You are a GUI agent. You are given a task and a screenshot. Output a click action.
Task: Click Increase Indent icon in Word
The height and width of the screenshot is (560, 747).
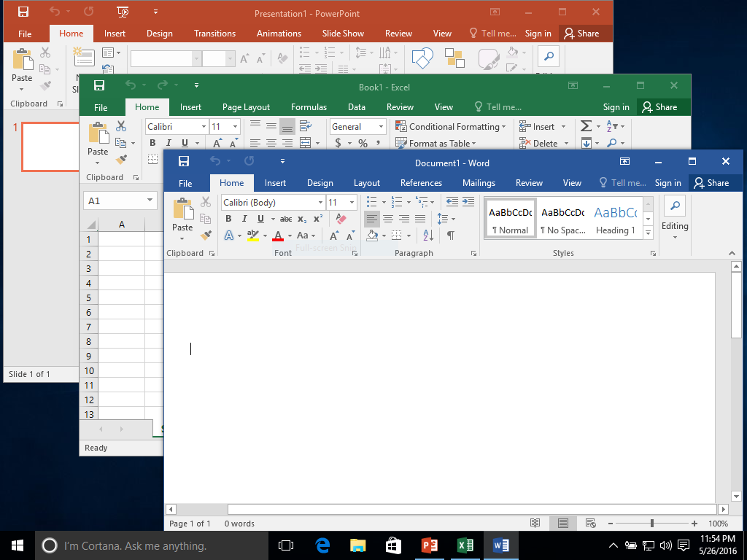pyautogui.click(x=468, y=202)
